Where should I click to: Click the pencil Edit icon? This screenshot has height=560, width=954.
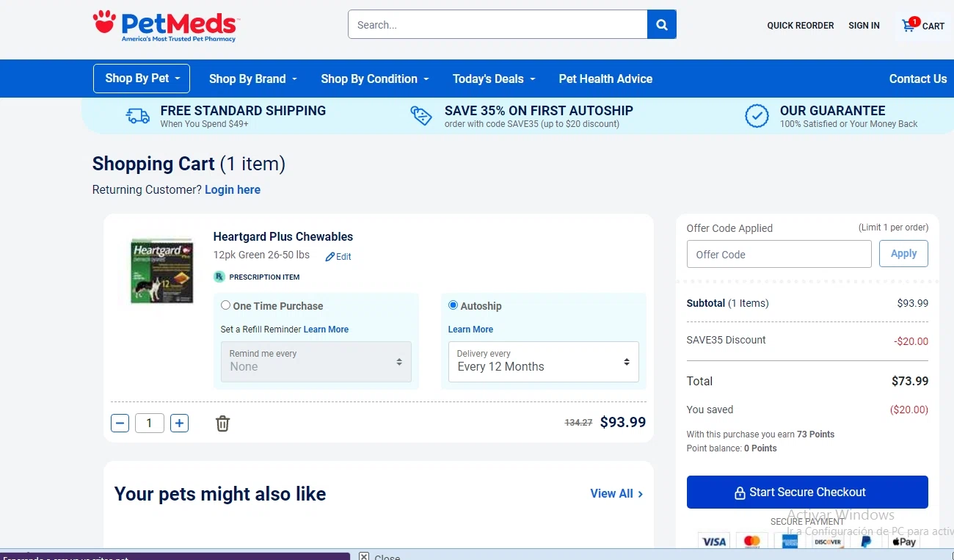pyautogui.click(x=331, y=257)
